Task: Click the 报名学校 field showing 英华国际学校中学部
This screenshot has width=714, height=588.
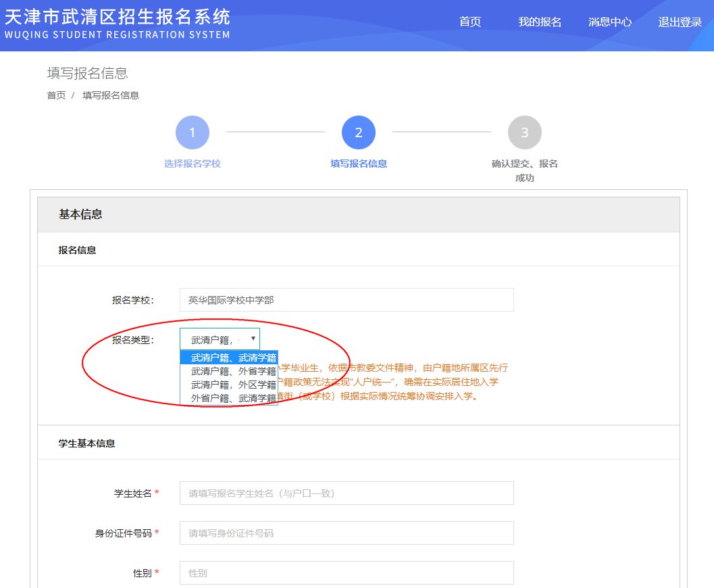Action: 347,300
